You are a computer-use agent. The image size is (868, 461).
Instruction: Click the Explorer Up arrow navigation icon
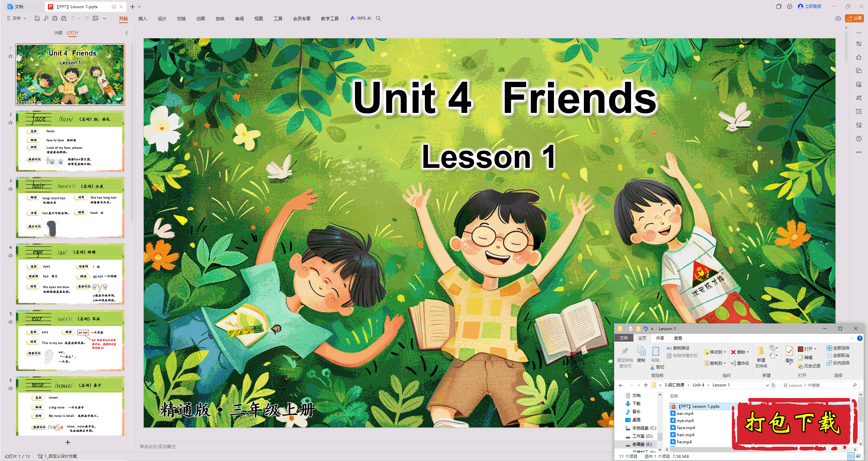[646, 385]
